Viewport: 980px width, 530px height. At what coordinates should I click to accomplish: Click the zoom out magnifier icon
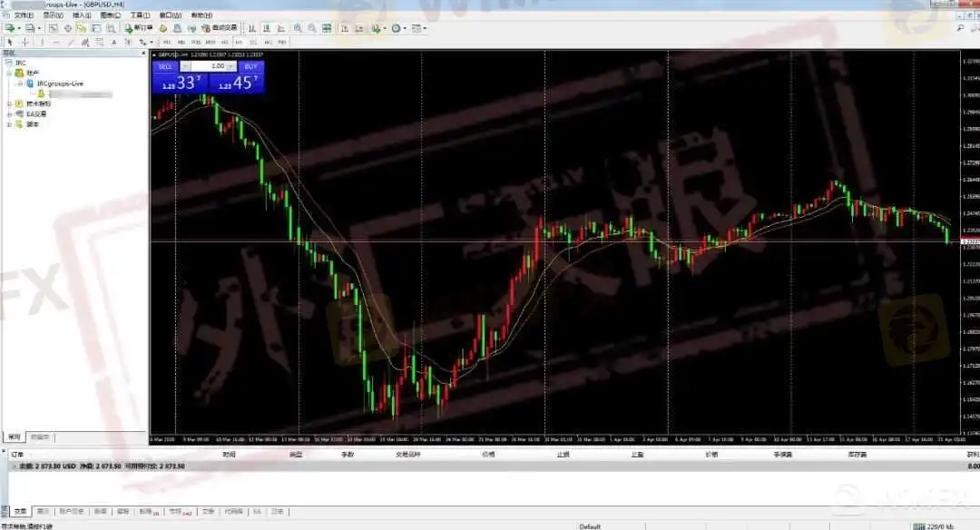(312, 28)
